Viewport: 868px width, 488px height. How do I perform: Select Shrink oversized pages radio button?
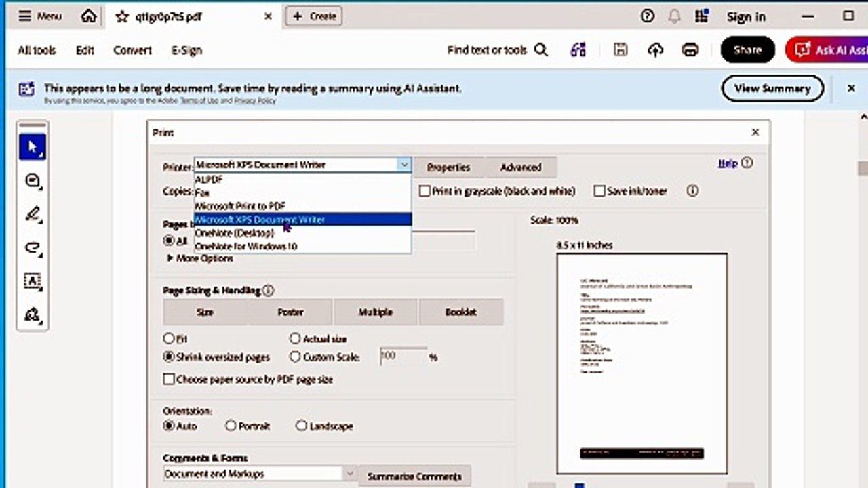coord(168,357)
